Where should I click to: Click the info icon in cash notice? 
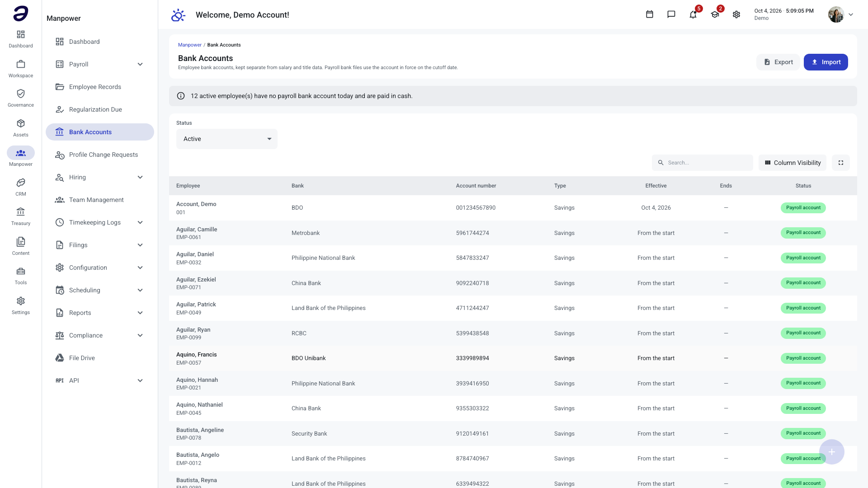tap(181, 96)
